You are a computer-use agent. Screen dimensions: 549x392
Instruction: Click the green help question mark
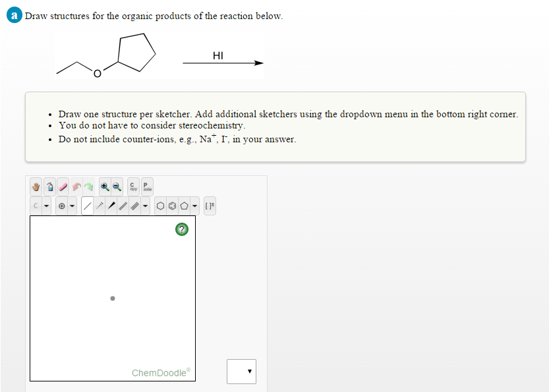[x=181, y=229]
